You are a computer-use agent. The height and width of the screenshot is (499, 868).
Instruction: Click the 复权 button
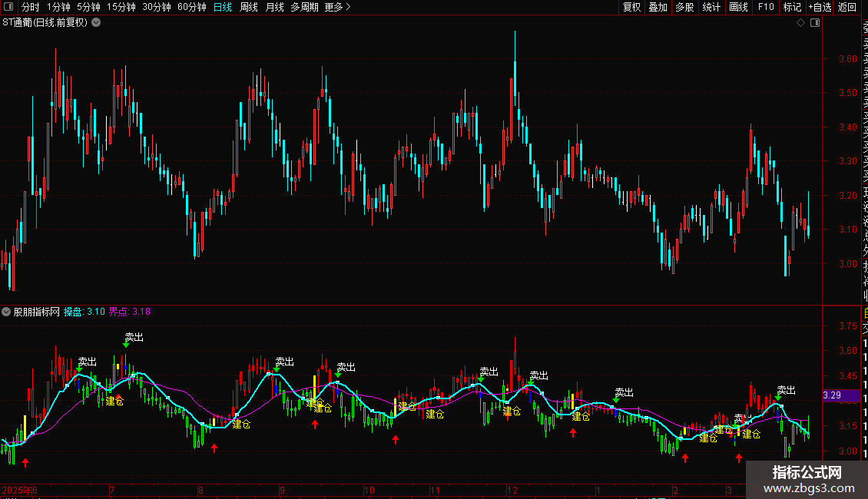[631, 7]
